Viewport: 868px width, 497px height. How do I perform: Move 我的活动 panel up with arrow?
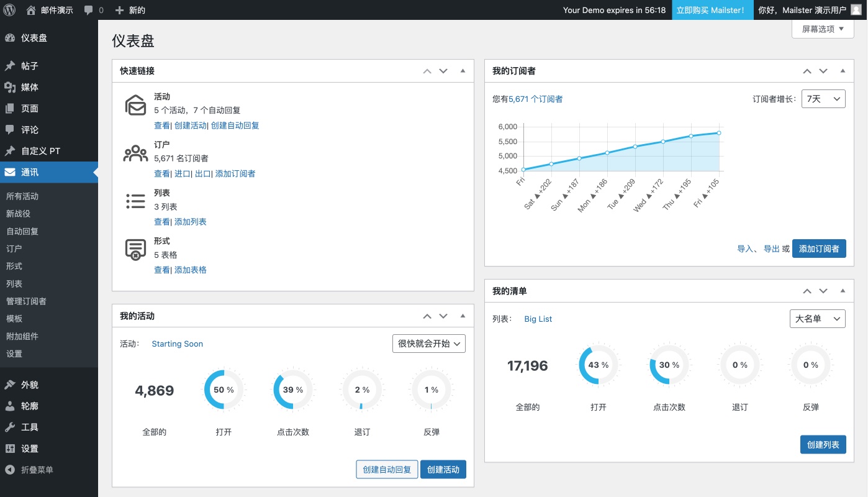pyautogui.click(x=427, y=316)
